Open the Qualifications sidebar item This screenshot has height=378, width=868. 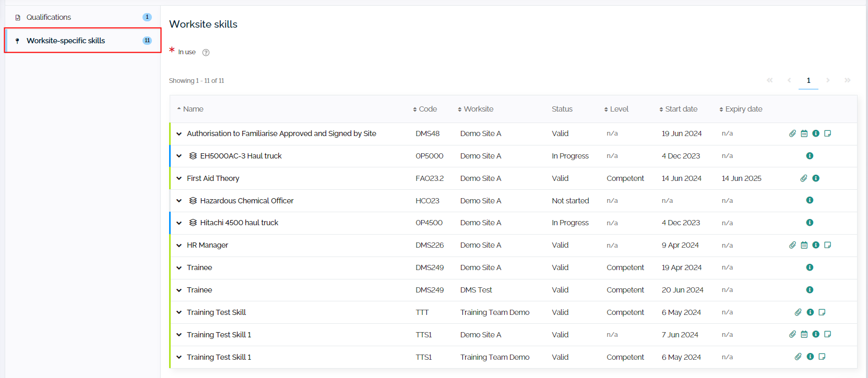49,17
